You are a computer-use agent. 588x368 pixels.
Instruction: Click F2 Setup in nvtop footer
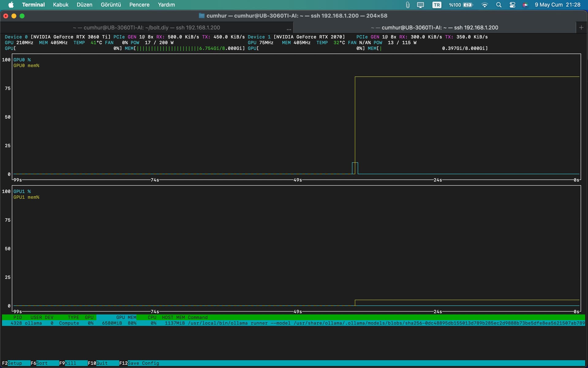12,363
